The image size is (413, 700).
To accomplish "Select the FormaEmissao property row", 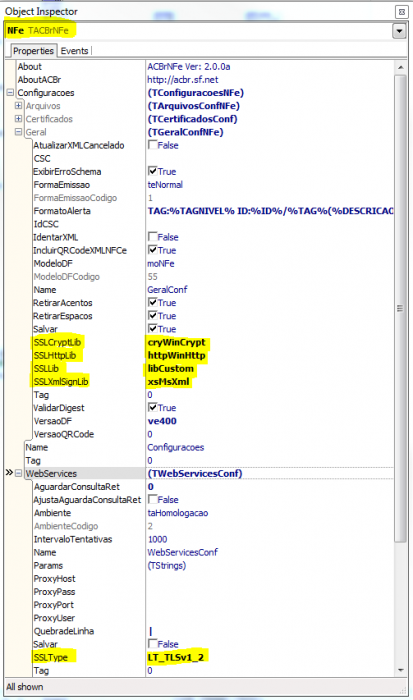I will tap(62, 185).
